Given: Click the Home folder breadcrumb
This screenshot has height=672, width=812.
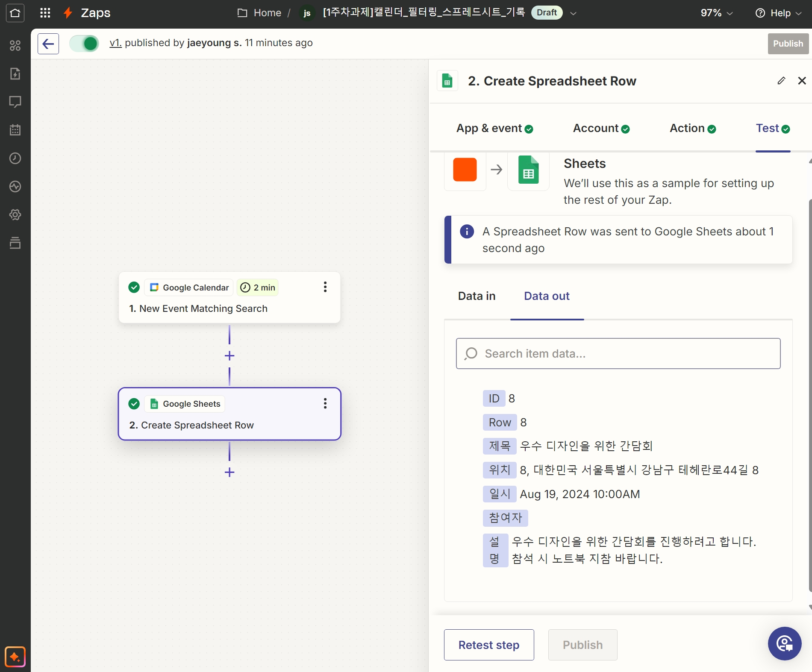Looking at the screenshot, I should (260, 13).
